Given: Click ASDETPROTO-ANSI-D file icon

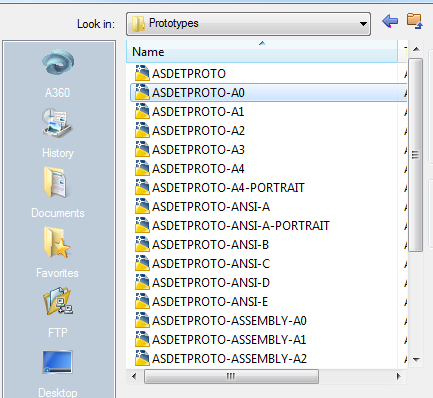Looking at the screenshot, I should point(142,282).
